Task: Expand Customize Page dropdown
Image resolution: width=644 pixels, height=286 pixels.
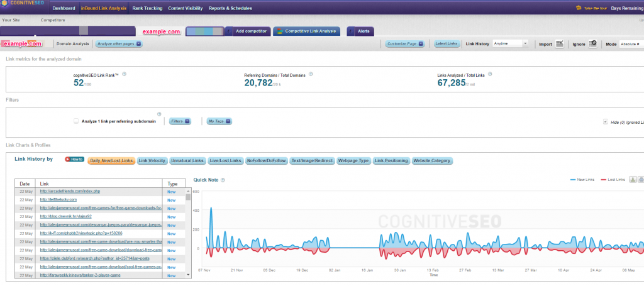Action: [405, 44]
